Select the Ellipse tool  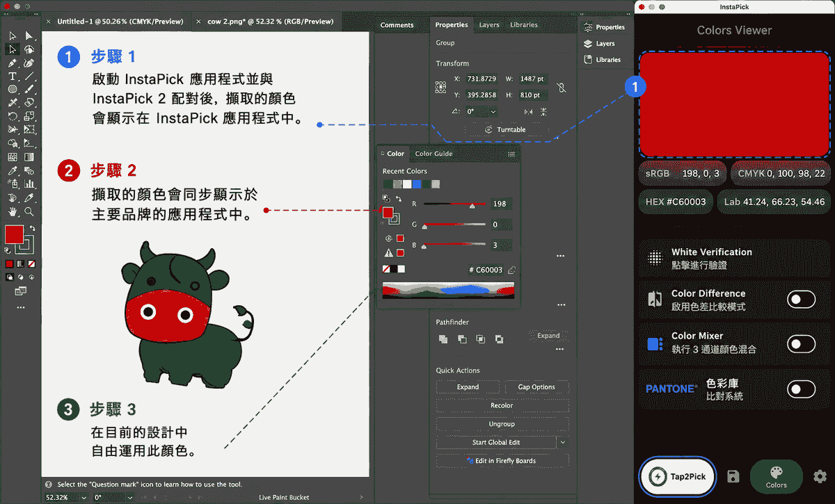[x=13, y=89]
